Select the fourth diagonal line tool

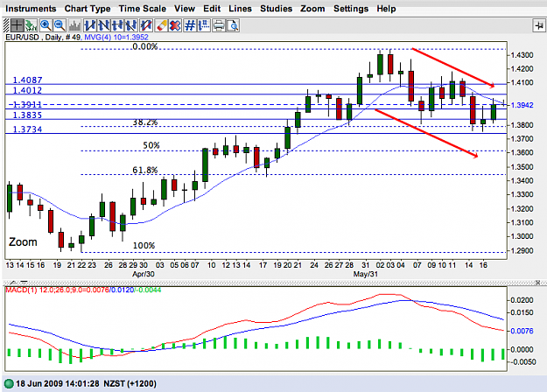(131, 25)
